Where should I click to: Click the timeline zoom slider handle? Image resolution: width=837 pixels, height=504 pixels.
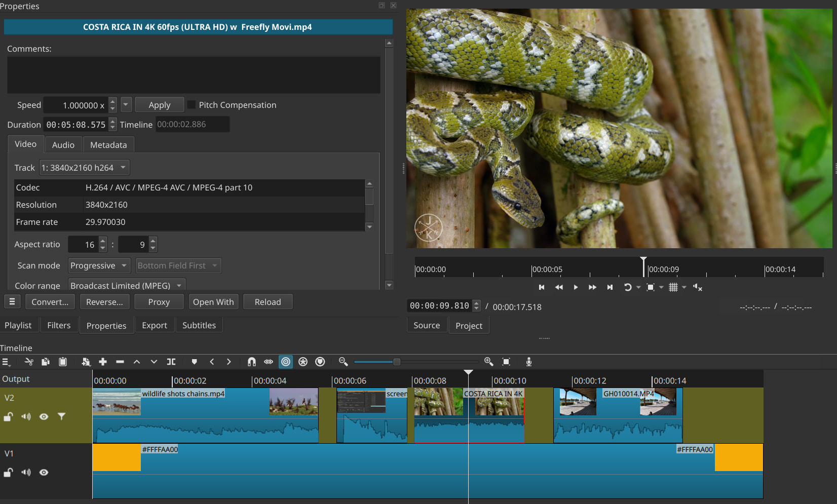(397, 362)
